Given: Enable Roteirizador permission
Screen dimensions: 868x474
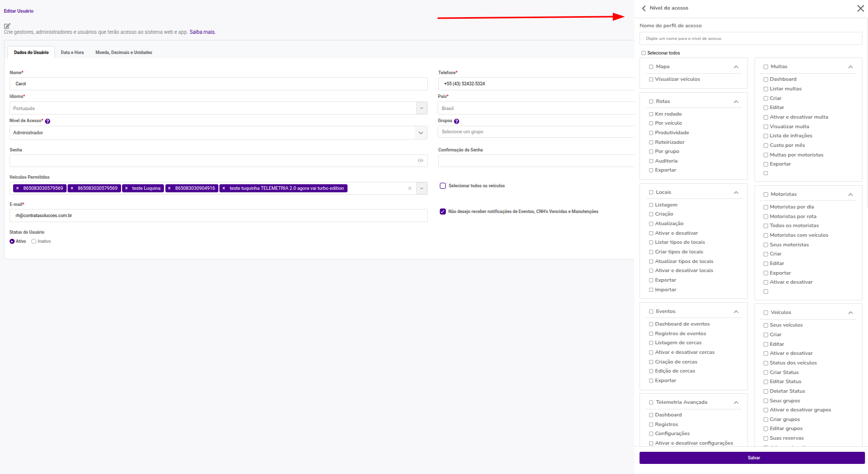Looking at the screenshot, I should click(x=651, y=142).
